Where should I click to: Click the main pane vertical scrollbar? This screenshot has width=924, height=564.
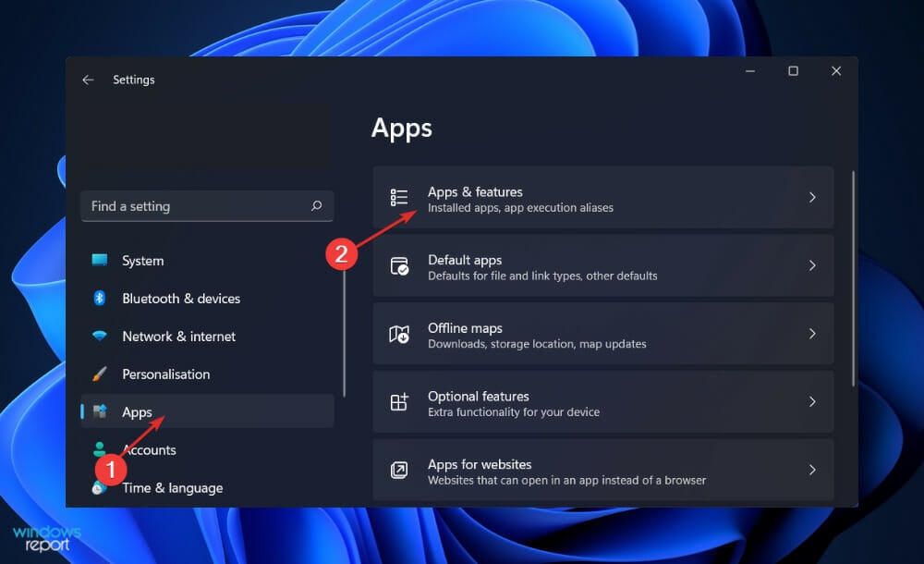[x=853, y=278]
